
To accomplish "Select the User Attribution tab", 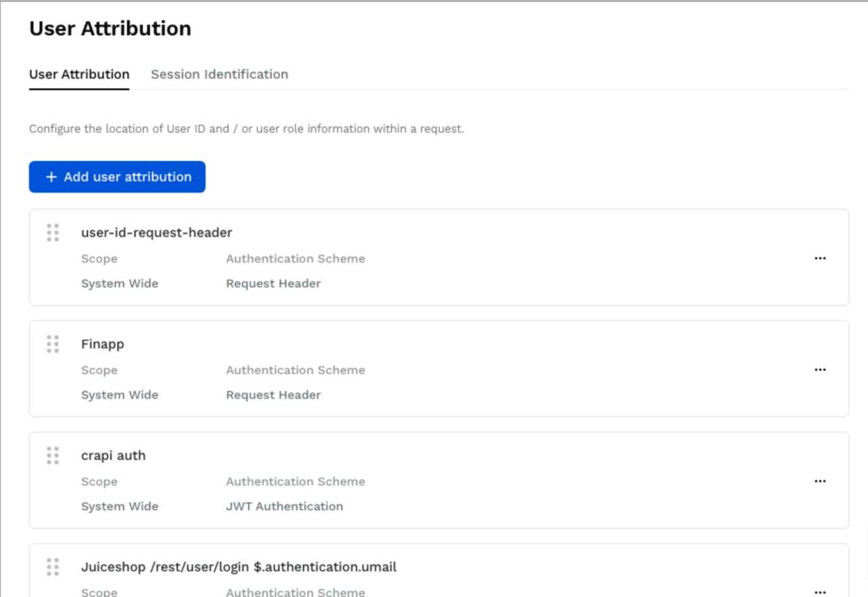I will (x=79, y=74).
